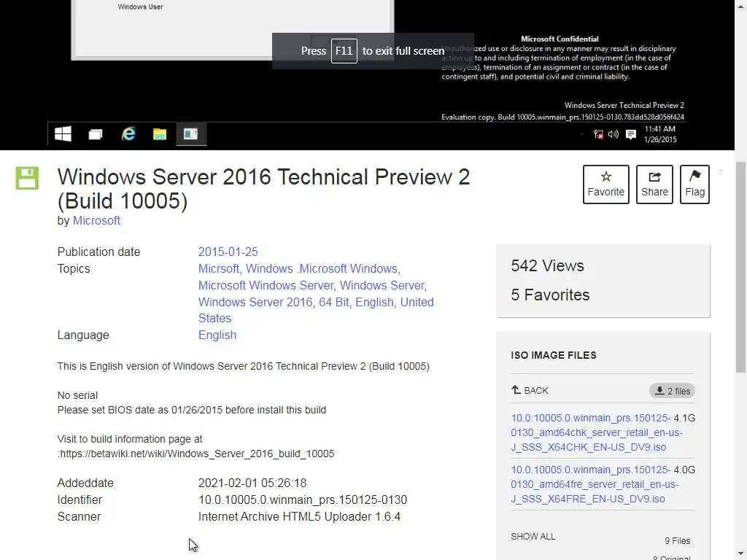Click the 4.1G file size text

click(x=684, y=418)
